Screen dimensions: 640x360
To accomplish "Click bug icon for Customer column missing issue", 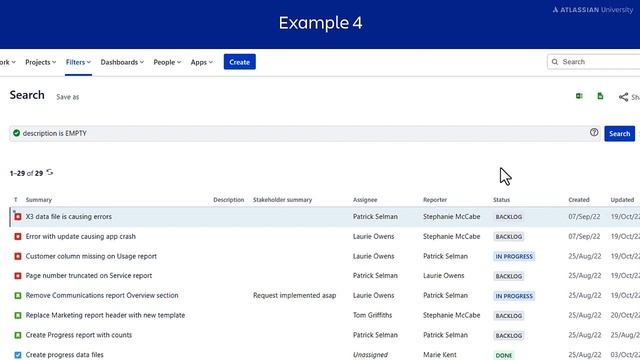I will click(x=18, y=256).
